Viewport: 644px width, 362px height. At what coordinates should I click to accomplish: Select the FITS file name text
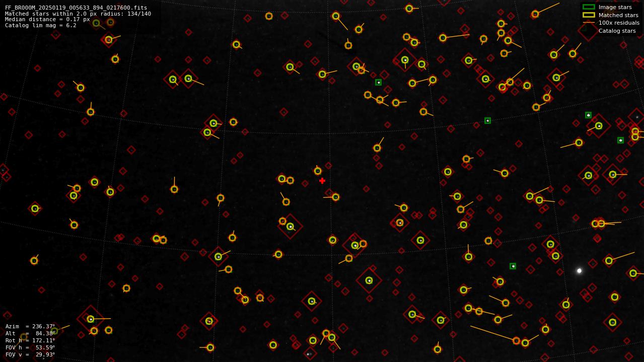[x=76, y=8]
